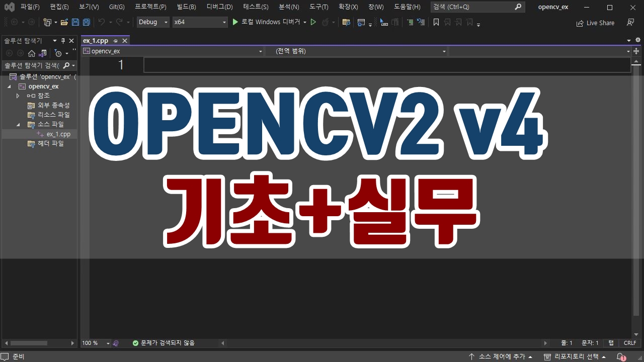Click line 1 in the code editor
This screenshot has width=644, height=362.
pyautogui.click(x=387, y=65)
